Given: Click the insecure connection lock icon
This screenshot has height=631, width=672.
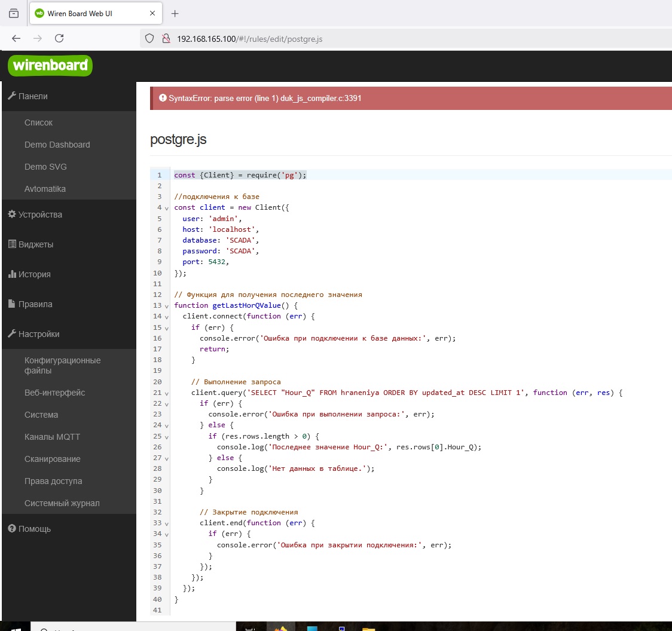Looking at the screenshot, I should pyautogui.click(x=166, y=39).
